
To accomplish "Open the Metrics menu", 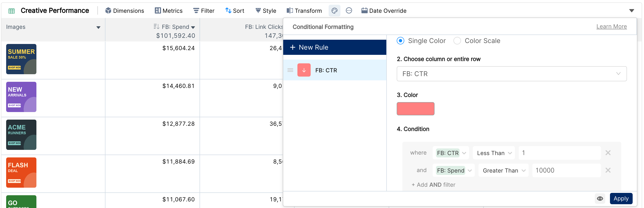I will pyautogui.click(x=169, y=11).
